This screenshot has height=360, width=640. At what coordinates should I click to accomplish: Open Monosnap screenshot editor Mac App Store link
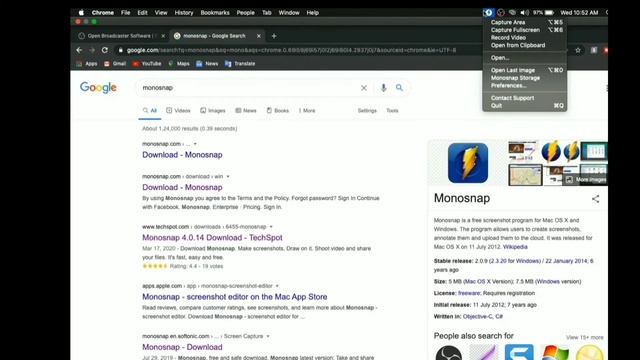tap(235, 297)
